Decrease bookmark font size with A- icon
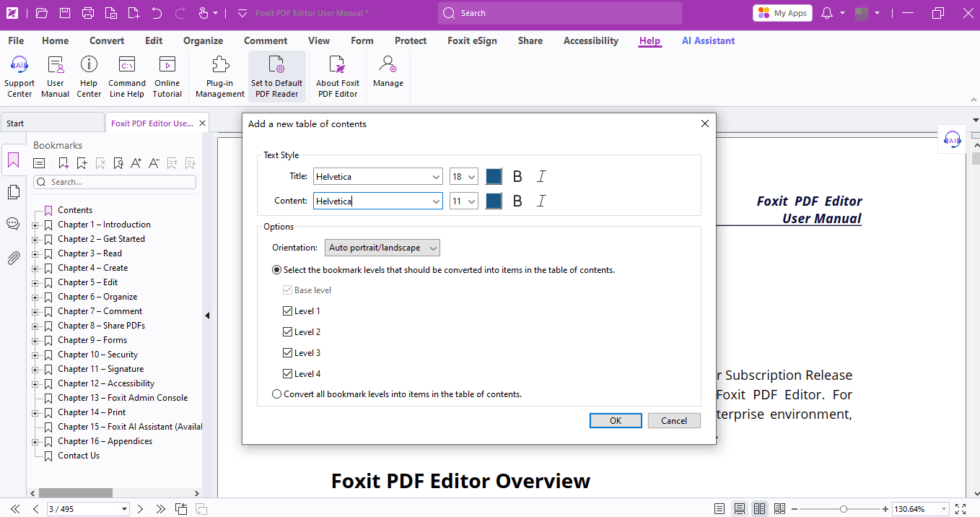 pyautogui.click(x=154, y=163)
